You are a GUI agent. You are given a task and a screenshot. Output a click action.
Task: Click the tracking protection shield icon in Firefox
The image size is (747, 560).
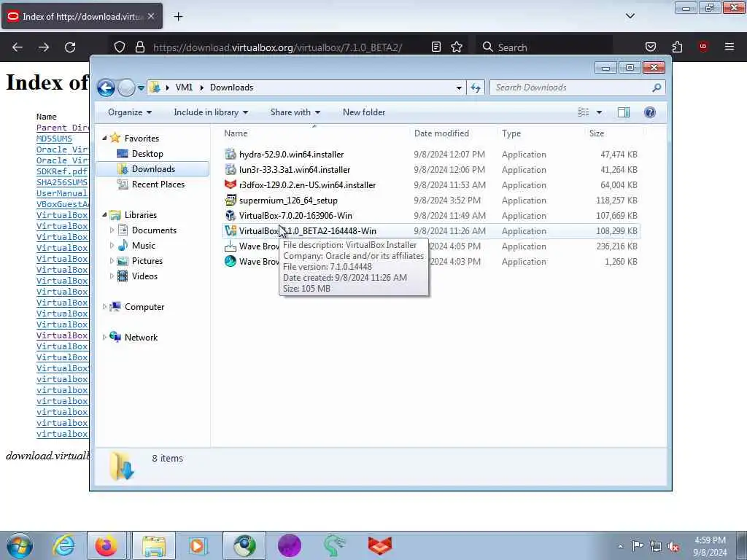[x=120, y=47]
